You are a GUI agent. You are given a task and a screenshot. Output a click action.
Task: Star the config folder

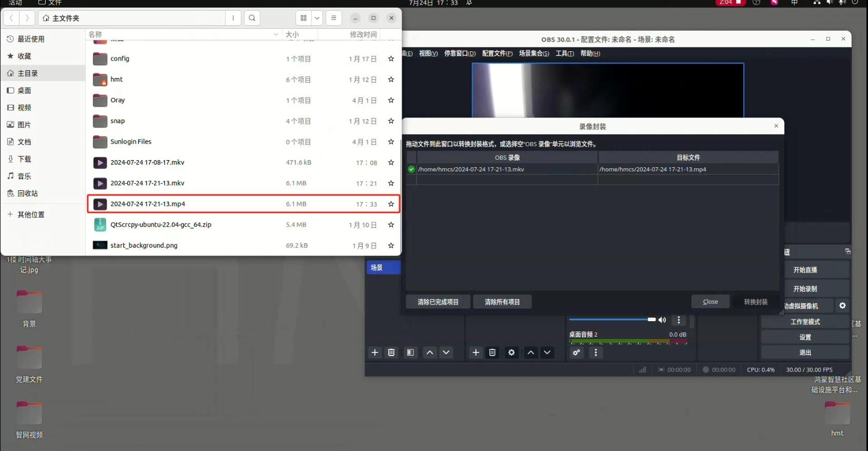[x=391, y=59]
